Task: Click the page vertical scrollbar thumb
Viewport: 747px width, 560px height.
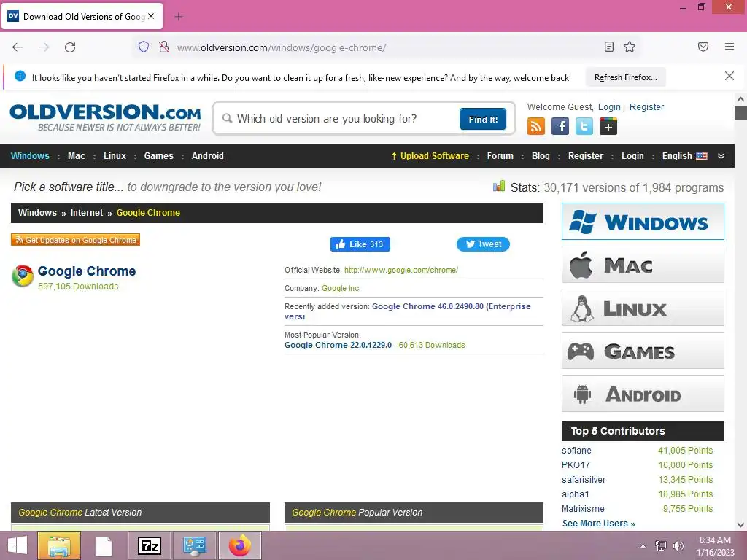Action: [x=740, y=113]
